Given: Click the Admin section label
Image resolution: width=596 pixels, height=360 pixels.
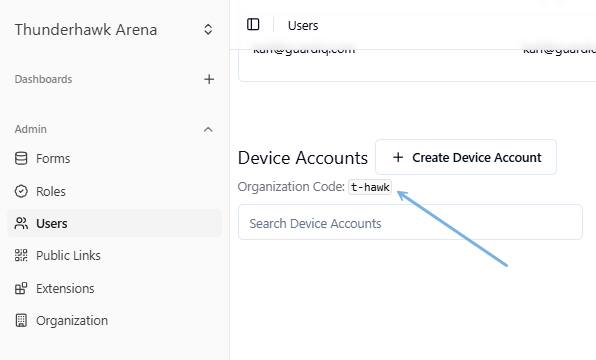Looking at the screenshot, I should pos(30,129).
